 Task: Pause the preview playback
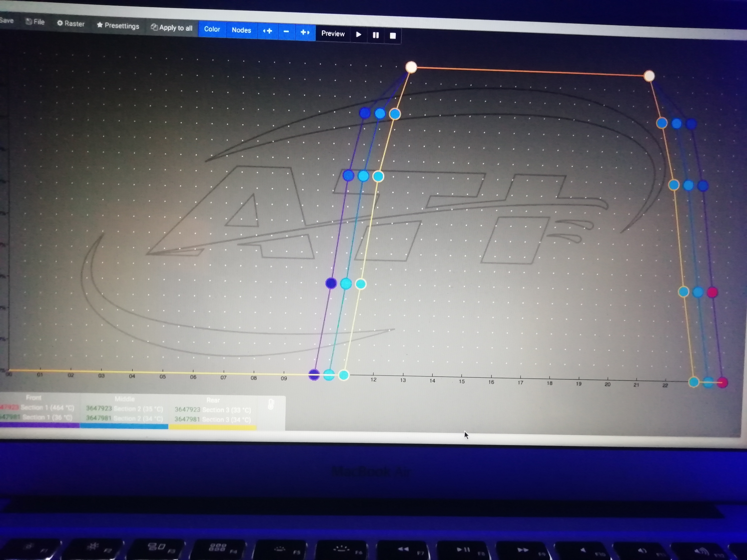point(375,35)
